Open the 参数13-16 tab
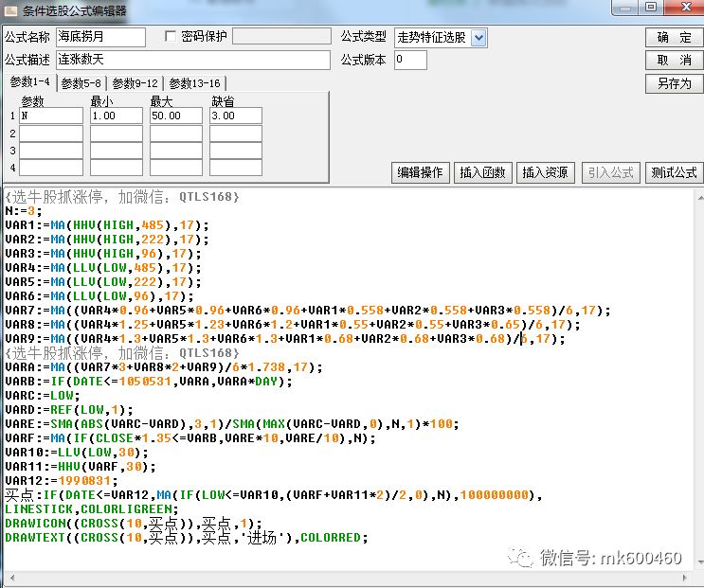Screen dimensions: 704x588 click(194, 83)
